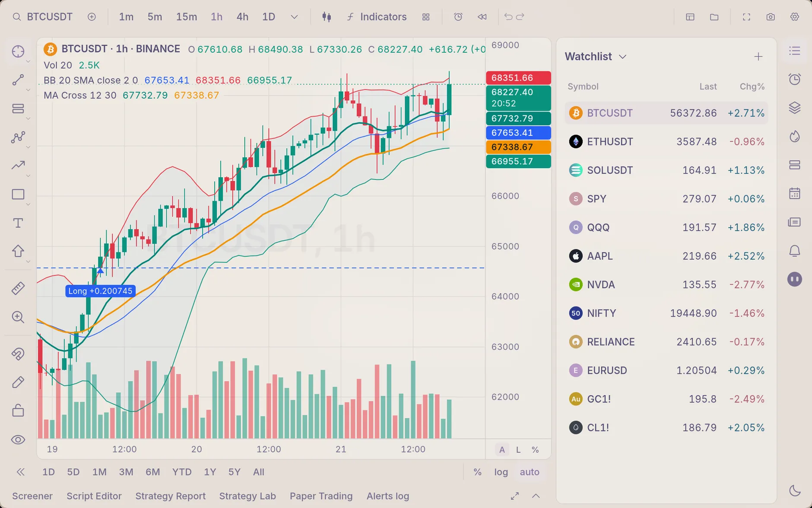
Task: Open the chart layout selector icon
Action: click(x=690, y=17)
